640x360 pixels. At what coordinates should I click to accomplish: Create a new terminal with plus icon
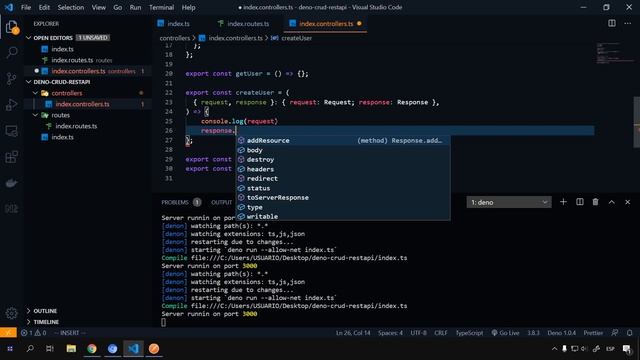point(563,202)
